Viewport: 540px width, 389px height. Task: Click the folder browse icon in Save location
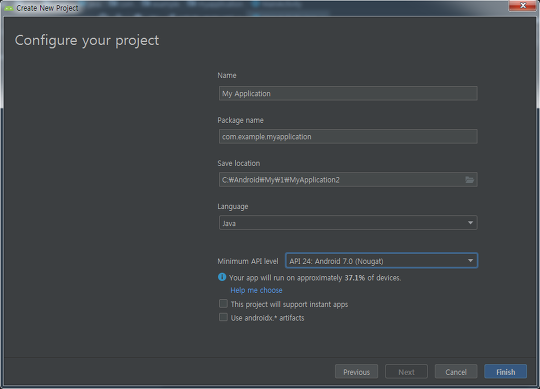tap(469, 180)
